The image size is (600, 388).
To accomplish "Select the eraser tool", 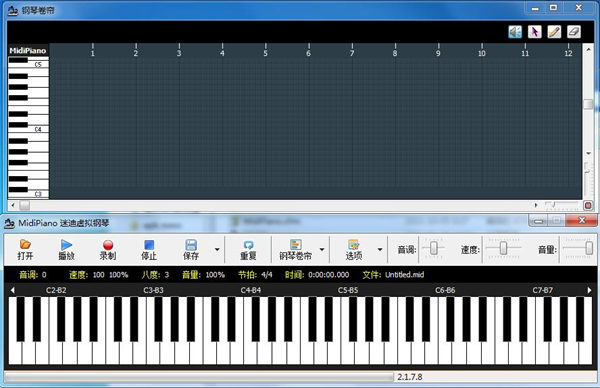I will pos(574,32).
